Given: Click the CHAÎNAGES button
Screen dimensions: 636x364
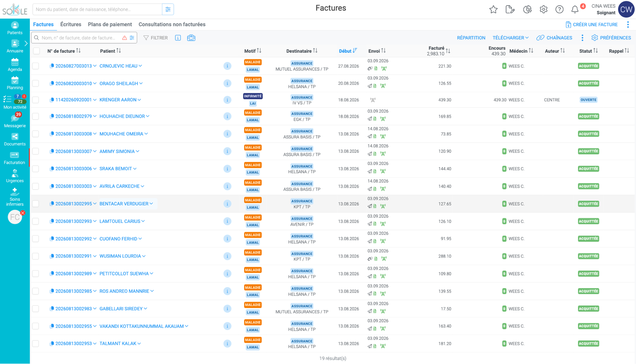Looking at the screenshot, I should click(555, 38).
